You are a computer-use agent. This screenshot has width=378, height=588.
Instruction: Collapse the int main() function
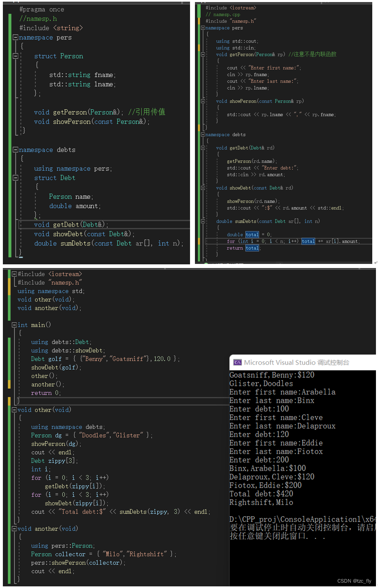coord(14,325)
